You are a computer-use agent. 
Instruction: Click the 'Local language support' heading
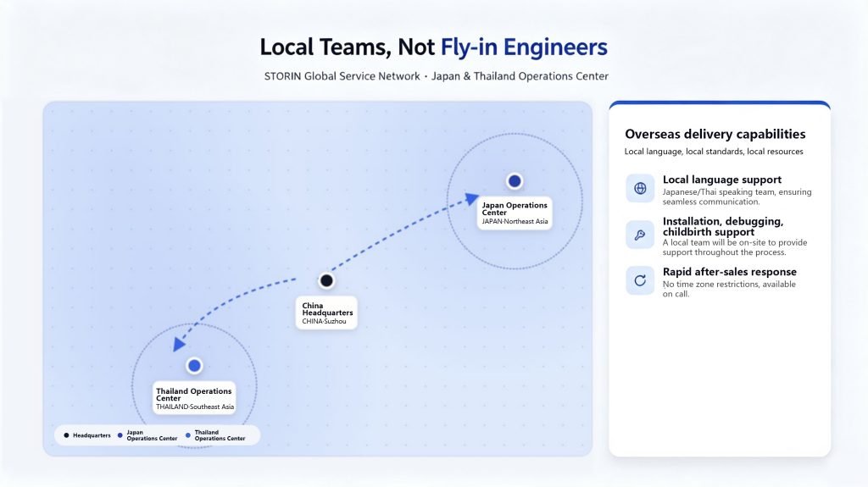click(x=722, y=180)
